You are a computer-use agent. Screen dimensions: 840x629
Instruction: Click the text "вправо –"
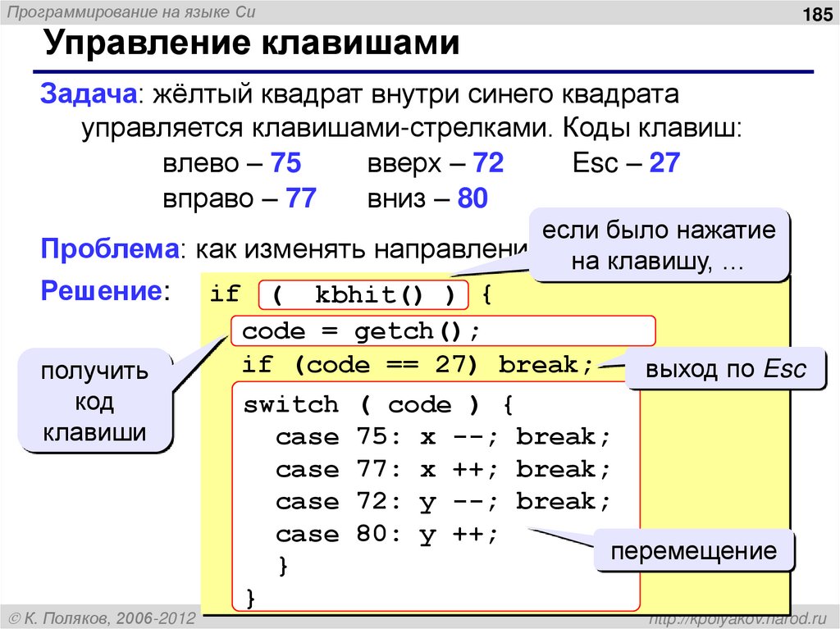(220, 198)
